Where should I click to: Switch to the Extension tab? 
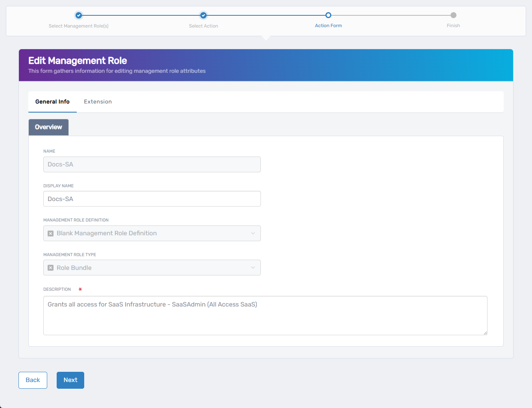[x=98, y=102]
